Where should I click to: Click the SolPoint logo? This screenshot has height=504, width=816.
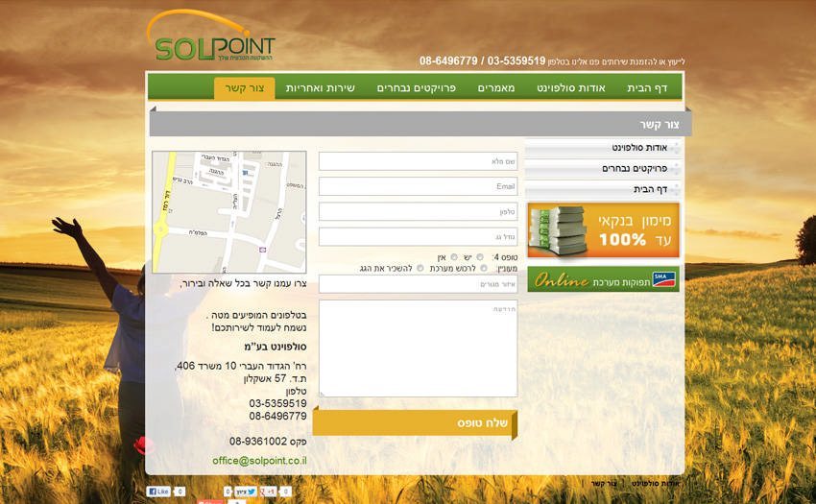click(x=210, y=38)
